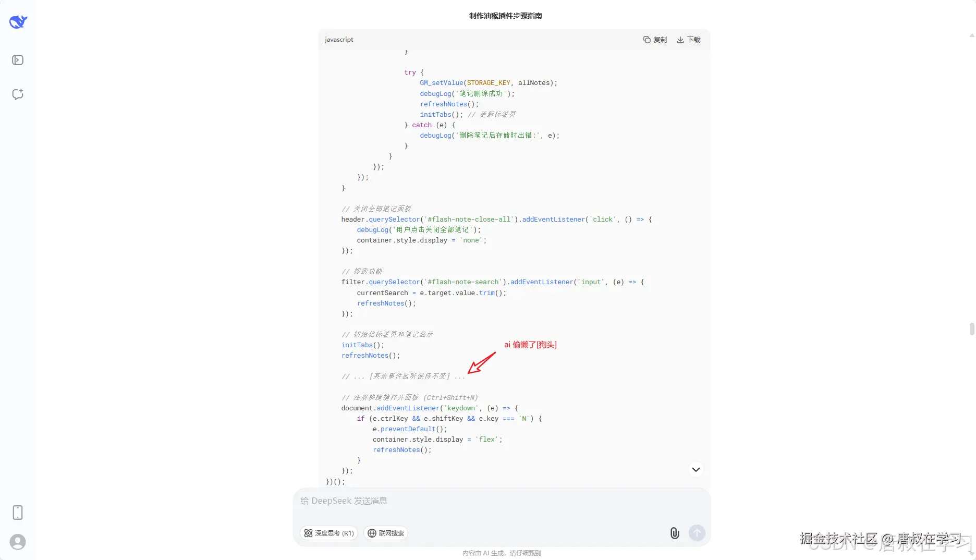This screenshot has height=560, width=976.
Task: Click the GM_setValue(STORAGE_KEY, allNotes) line
Action: pos(489,83)
